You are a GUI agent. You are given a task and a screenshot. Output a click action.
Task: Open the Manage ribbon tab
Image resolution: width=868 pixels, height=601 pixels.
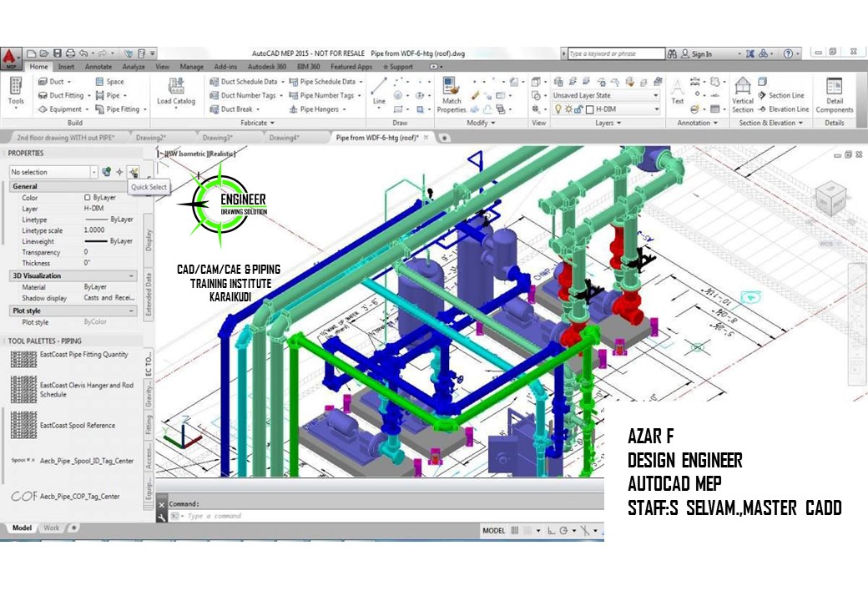[191, 67]
